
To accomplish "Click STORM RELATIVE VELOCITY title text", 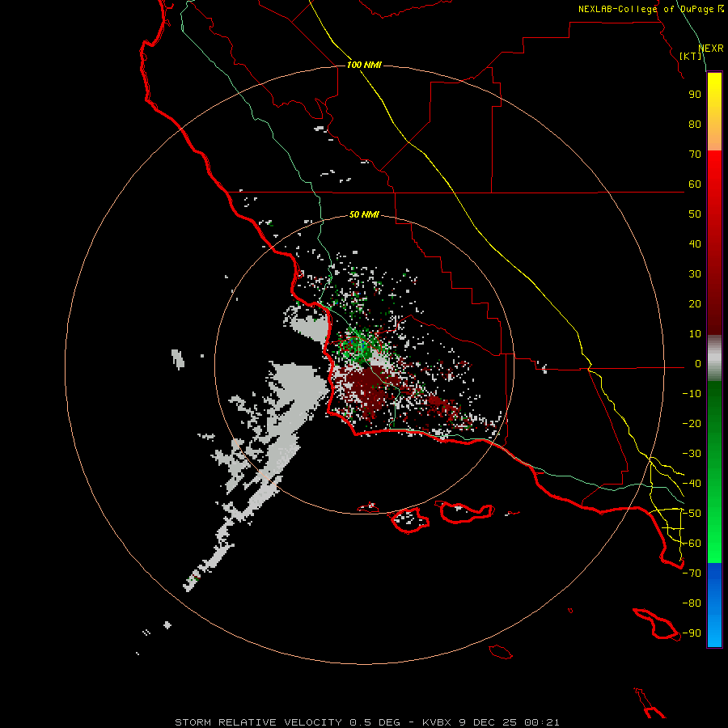I will pyautogui.click(x=258, y=722).
